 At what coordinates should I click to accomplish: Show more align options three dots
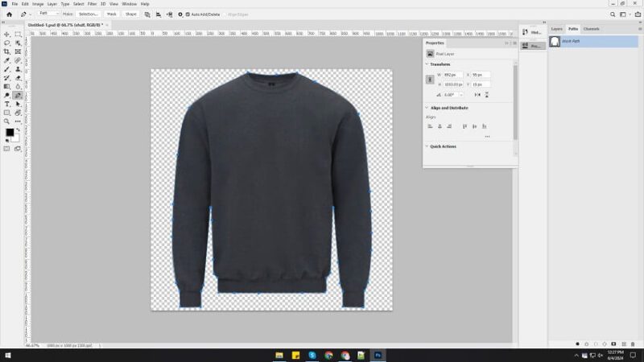(x=487, y=137)
